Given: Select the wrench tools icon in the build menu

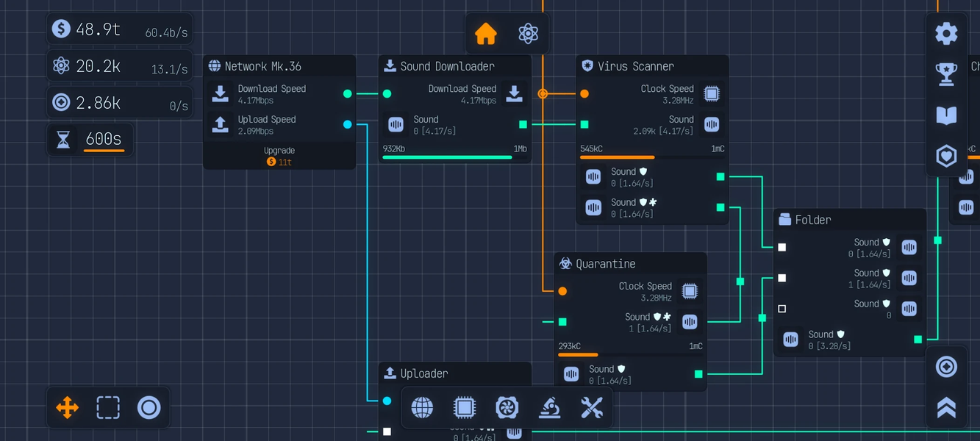Looking at the screenshot, I should coord(592,407).
